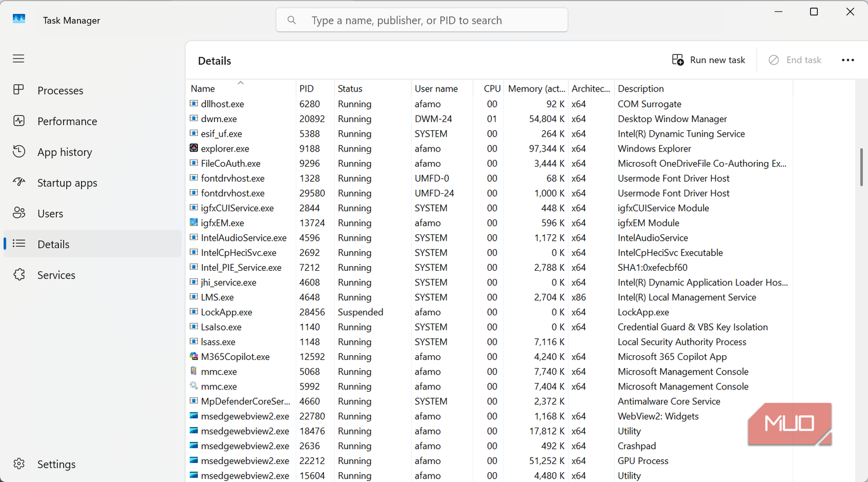The image size is (868, 482).
Task: Click the explorer.exe process icon
Action: click(x=194, y=148)
